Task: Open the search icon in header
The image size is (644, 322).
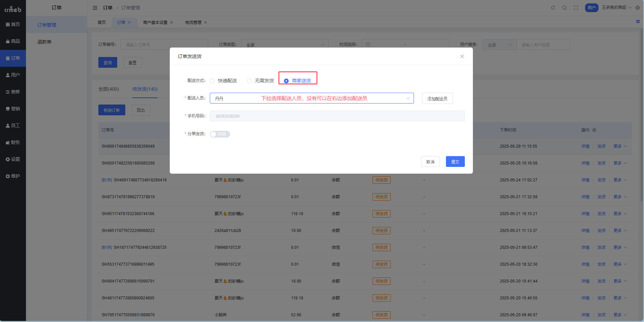Action: [564, 8]
